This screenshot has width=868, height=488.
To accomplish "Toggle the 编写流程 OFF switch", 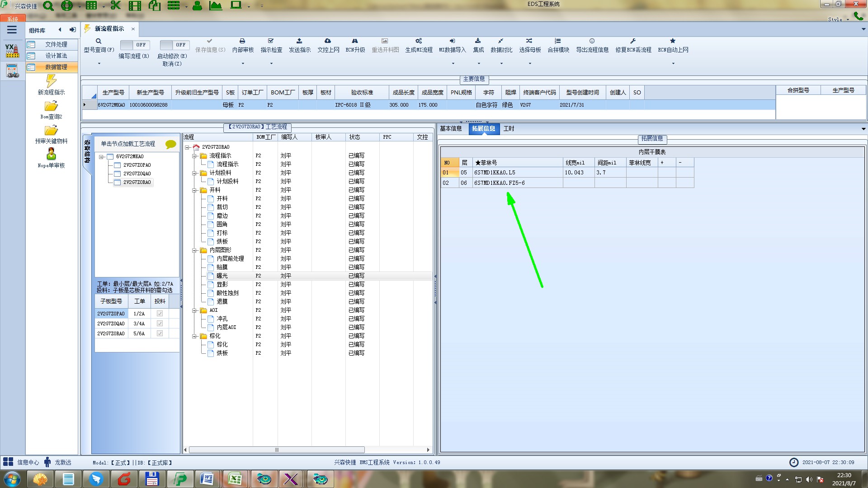I will (134, 45).
